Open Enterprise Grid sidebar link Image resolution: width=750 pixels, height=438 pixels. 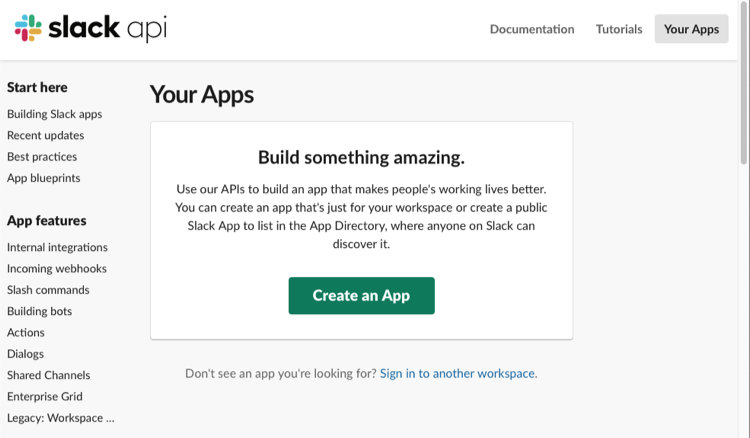(x=45, y=396)
